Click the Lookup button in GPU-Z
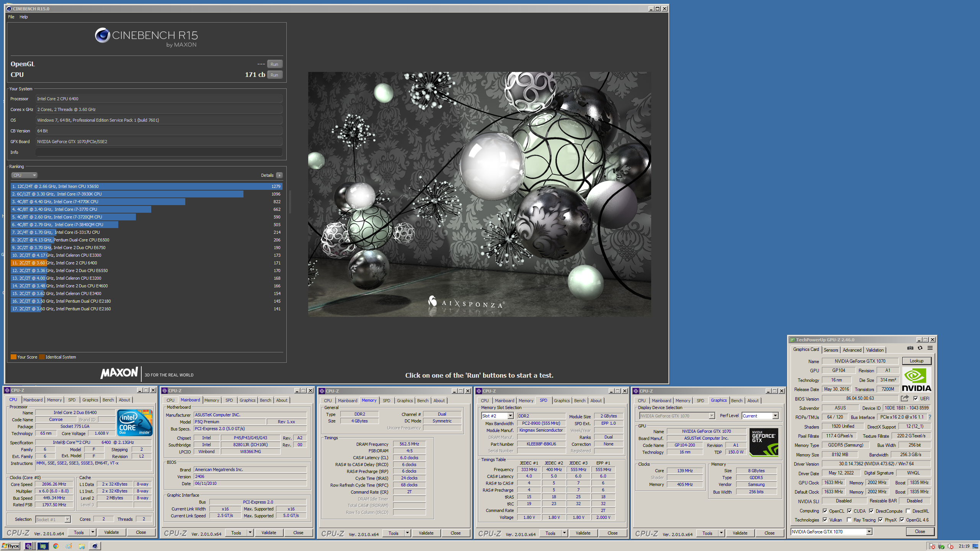This screenshot has height=551, width=980. pos(916,361)
